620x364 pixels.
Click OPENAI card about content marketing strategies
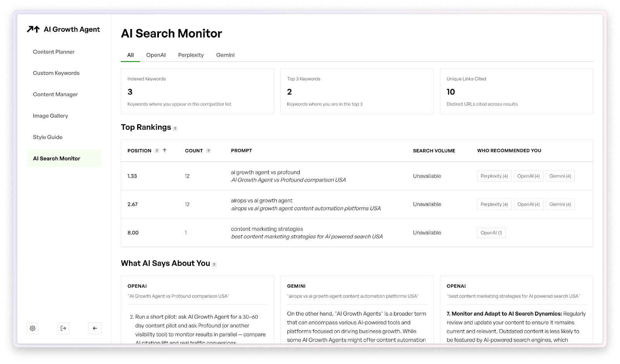click(517, 309)
